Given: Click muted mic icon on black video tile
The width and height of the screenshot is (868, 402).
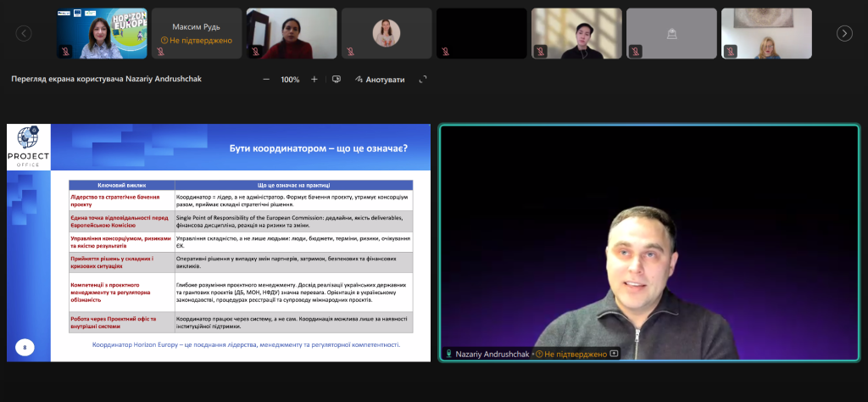Looking at the screenshot, I should 446,51.
